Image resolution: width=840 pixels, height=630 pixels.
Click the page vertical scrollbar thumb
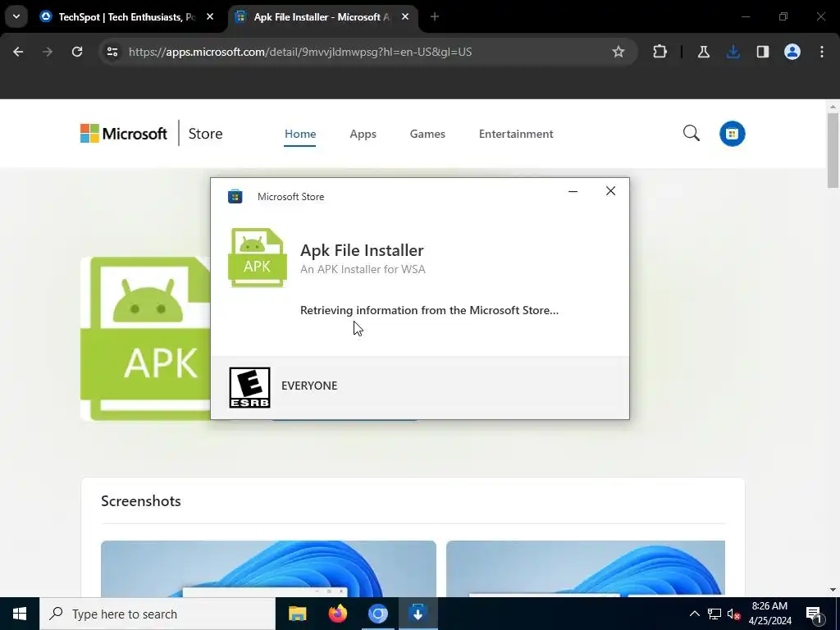coord(833,151)
